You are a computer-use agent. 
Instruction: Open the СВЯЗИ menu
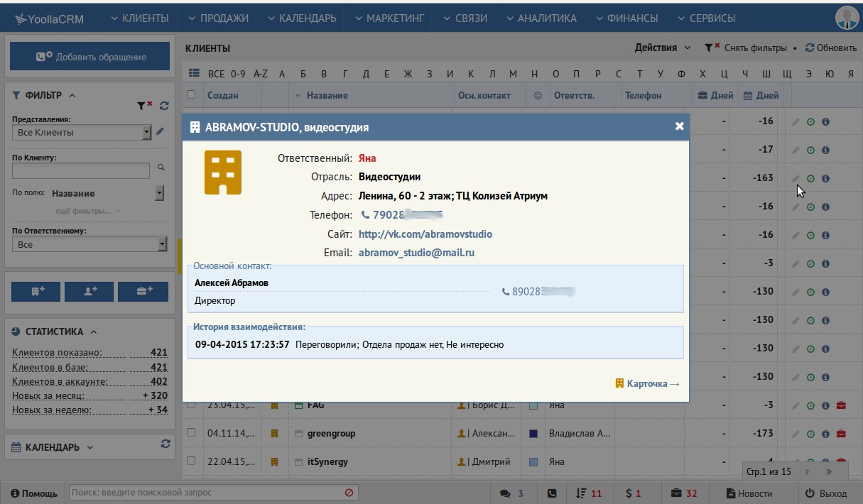465,18
